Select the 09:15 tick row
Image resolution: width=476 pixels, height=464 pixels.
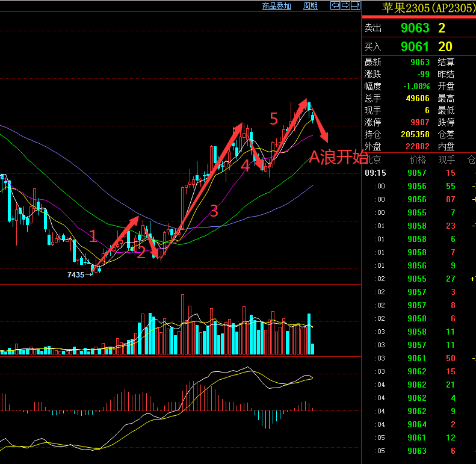tap(419, 173)
